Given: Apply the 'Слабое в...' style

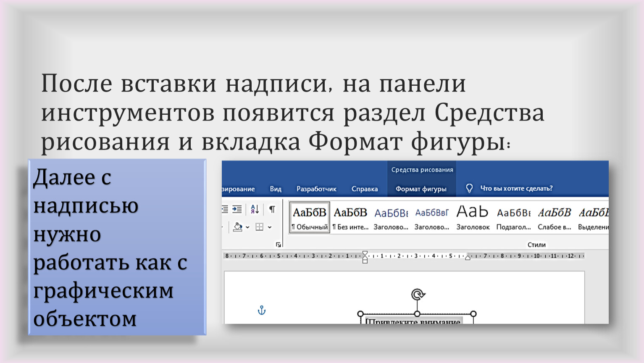Looking at the screenshot, I should coord(555,218).
